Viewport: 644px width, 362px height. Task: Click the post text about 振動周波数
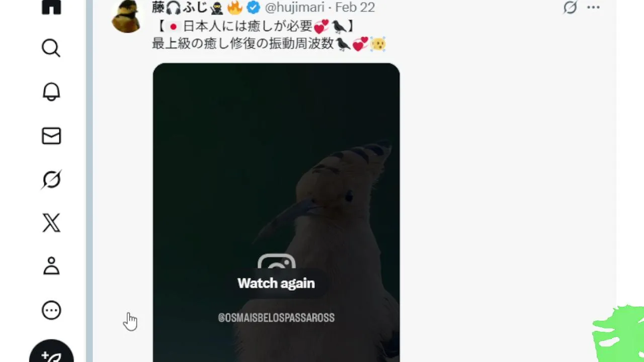(269, 44)
